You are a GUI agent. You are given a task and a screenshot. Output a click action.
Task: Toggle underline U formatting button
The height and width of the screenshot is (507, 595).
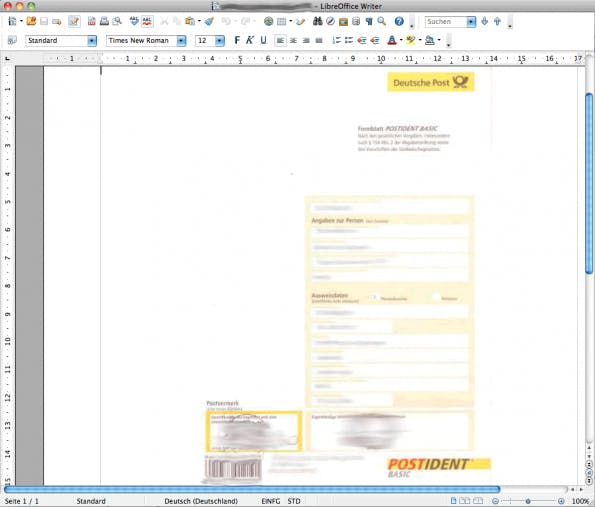(263, 40)
